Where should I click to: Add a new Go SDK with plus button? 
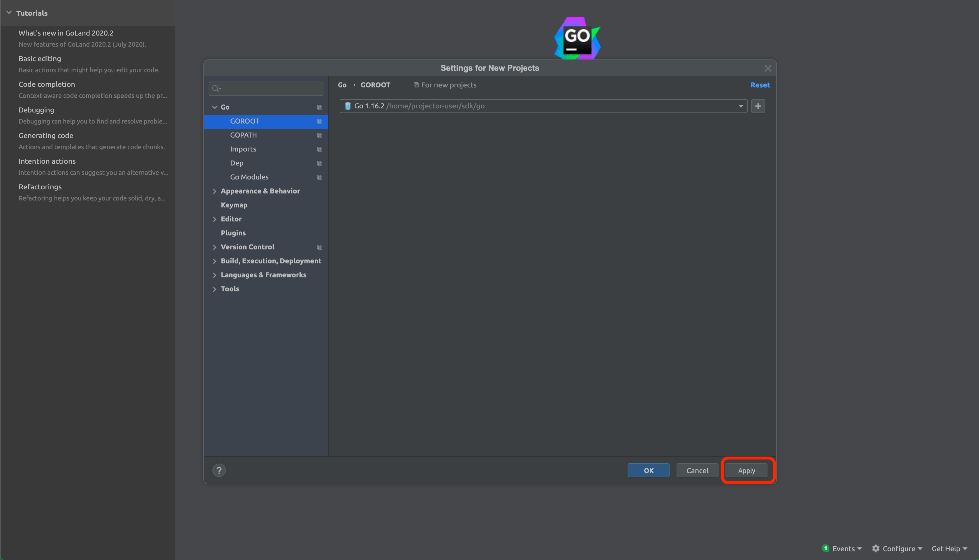click(x=758, y=106)
